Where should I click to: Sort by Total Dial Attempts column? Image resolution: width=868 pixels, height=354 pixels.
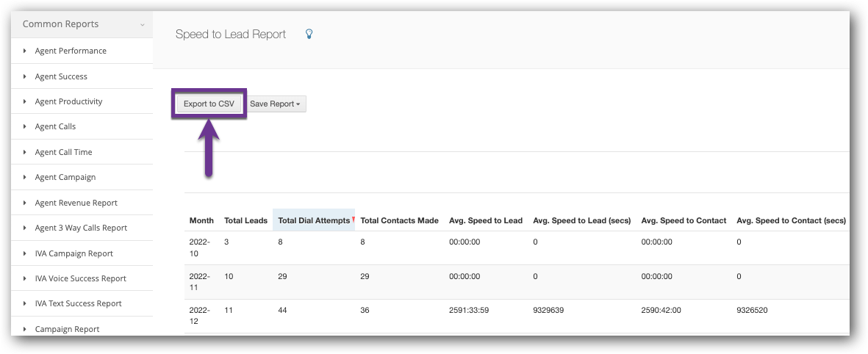313,220
